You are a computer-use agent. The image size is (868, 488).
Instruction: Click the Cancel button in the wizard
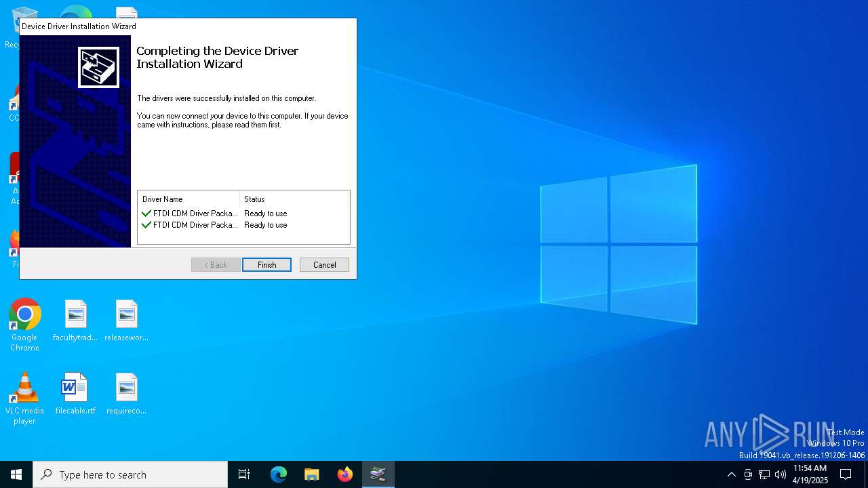[324, 265]
